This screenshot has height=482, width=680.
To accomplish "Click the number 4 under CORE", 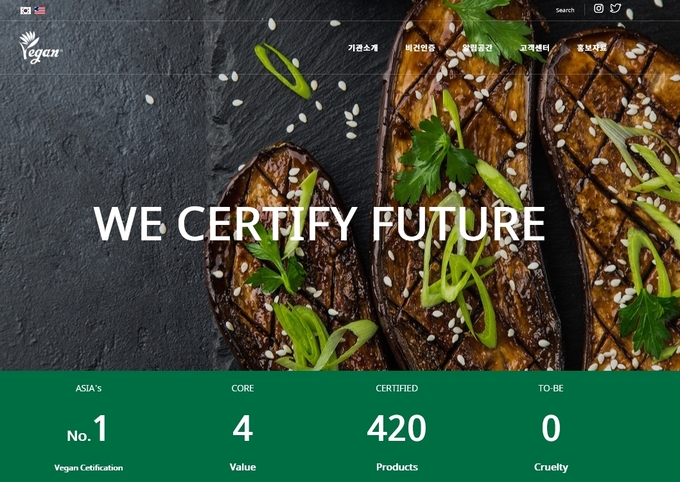I will click(243, 428).
